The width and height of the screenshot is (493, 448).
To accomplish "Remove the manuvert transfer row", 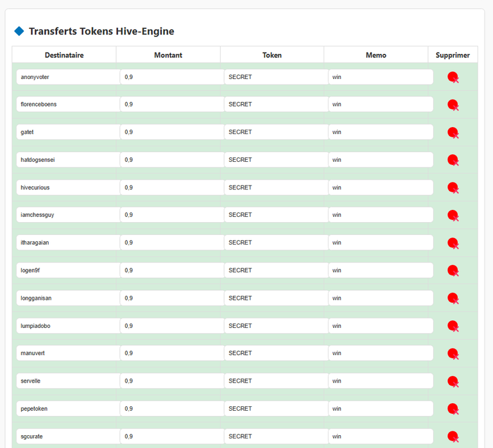I will (x=453, y=354).
